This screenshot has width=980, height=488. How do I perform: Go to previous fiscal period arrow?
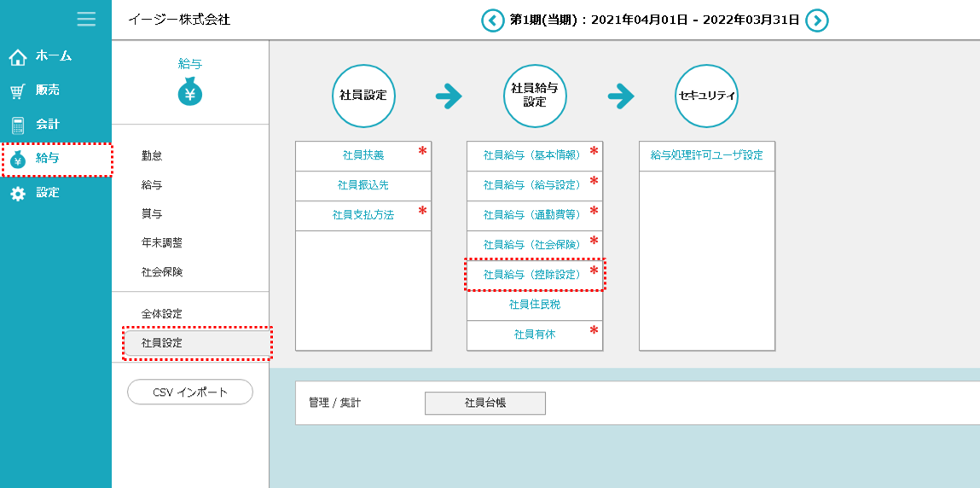pos(492,20)
